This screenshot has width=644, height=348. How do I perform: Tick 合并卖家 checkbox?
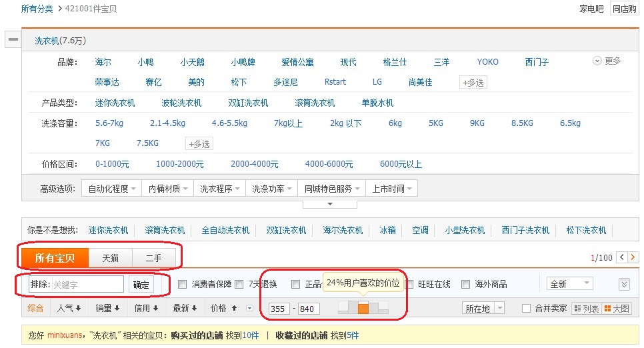pos(526,309)
